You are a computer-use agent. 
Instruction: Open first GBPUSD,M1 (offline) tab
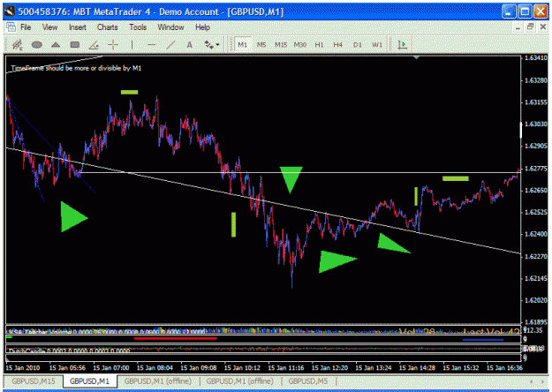[x=158, y=381]
